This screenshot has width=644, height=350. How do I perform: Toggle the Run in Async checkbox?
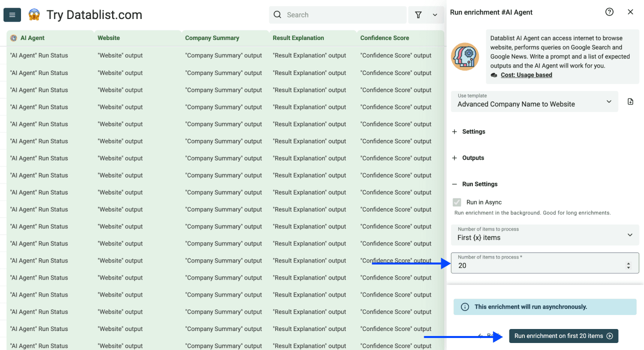(x=457, y=202)
